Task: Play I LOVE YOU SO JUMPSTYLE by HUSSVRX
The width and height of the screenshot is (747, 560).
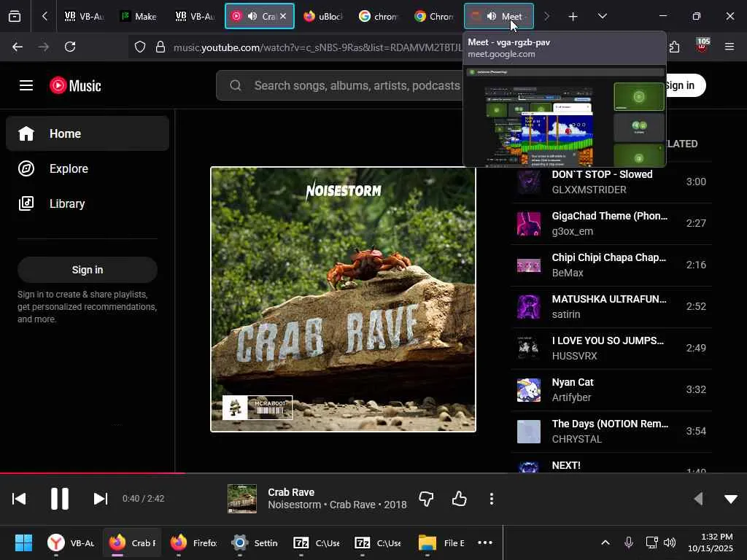Action: coord(612,348)
